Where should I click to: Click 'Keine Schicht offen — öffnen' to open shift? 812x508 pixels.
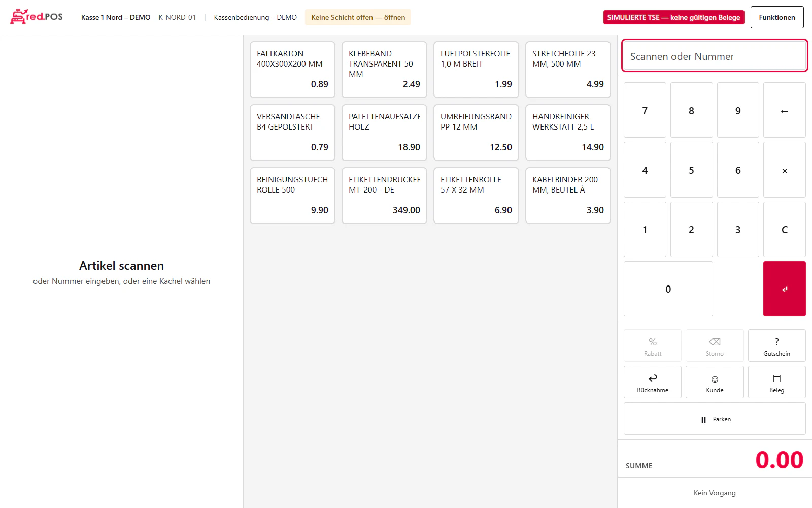coord(358,17)
